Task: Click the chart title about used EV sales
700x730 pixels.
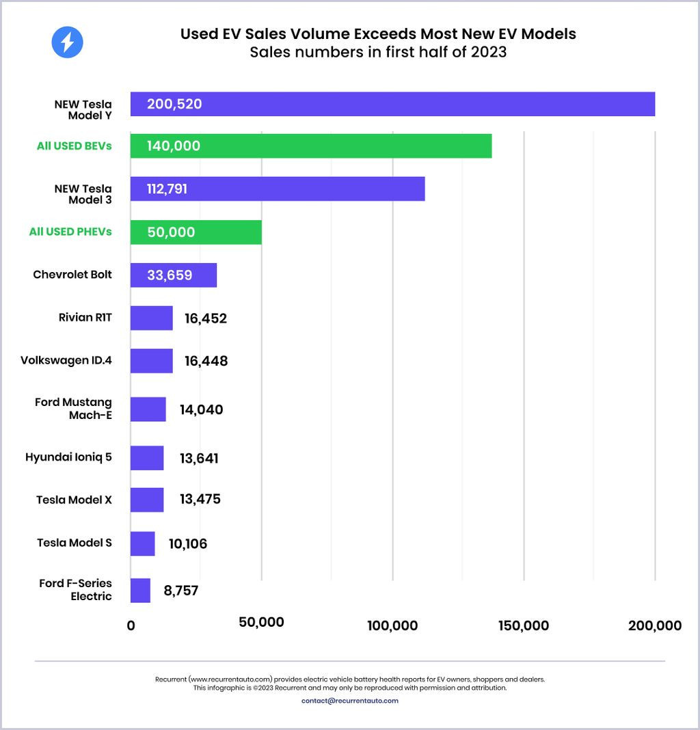Action: pos(378,33)
